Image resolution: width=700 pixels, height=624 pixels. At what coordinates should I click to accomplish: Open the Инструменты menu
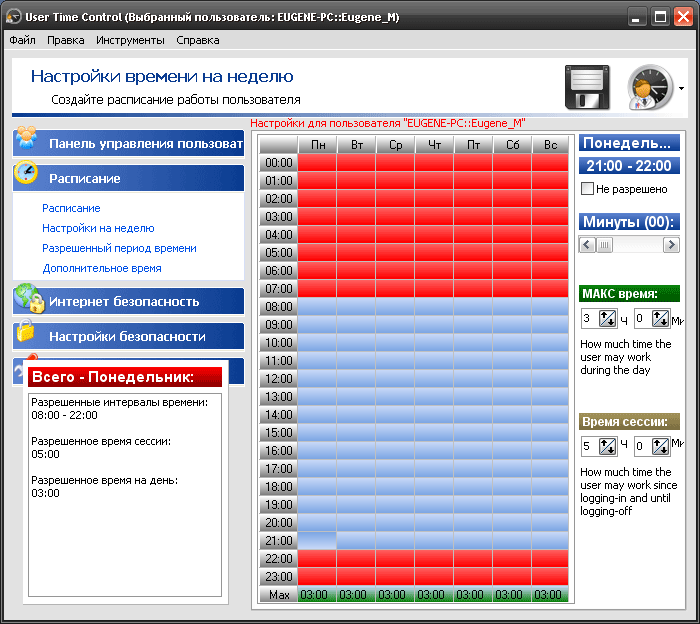pyautogui.click(x=130, y=40)
